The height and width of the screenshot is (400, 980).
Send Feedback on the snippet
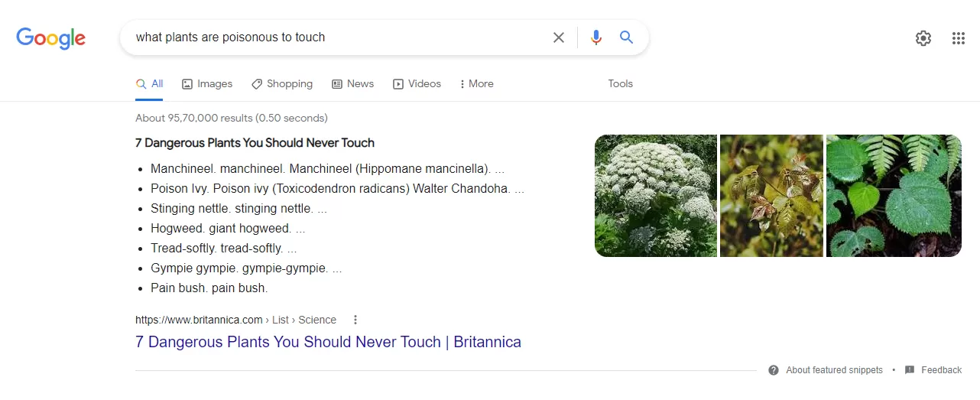pos(933,370)
